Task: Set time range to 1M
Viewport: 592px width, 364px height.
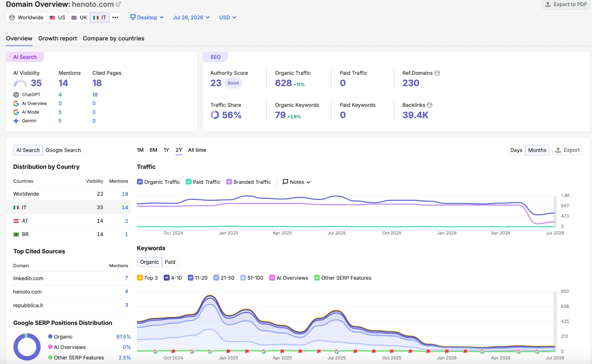Action: [140, 150]
